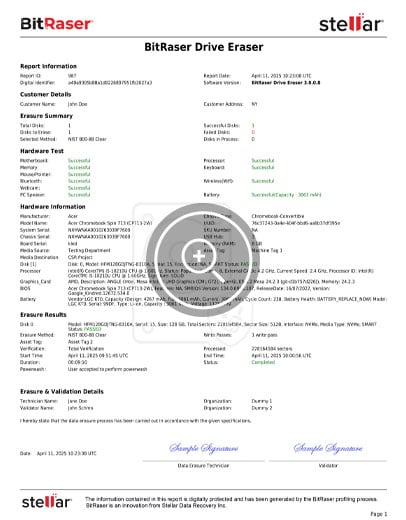Select the 'Erasure Summary' heading
The height and width of the screenshot is (520, 406).
pos(46,116)
